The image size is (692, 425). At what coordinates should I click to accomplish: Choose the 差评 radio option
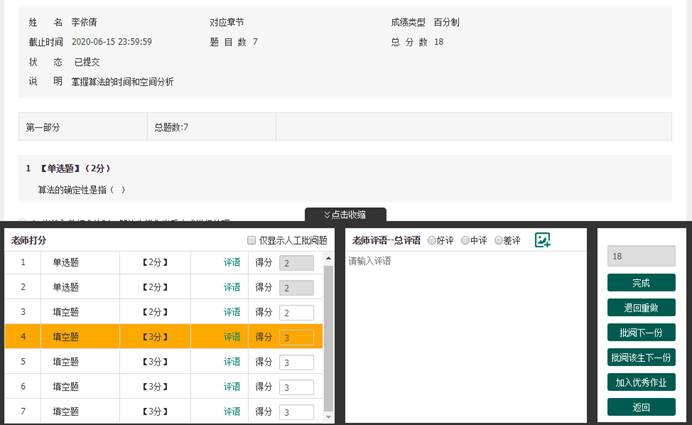click(x=498, y=241)
